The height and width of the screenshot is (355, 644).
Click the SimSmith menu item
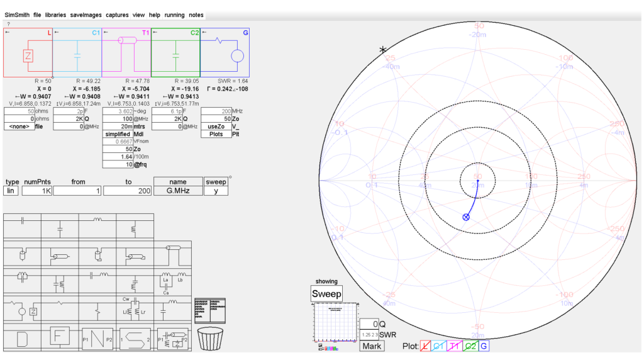[17, 15]
